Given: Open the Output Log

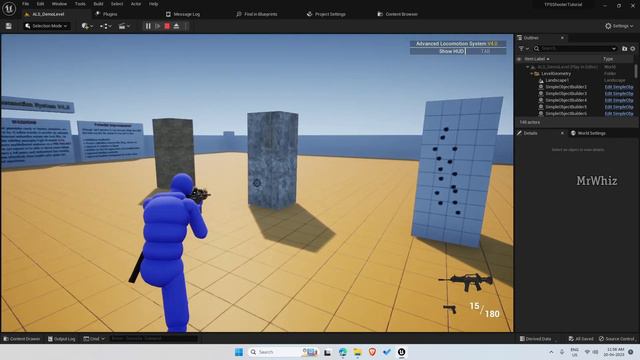Looking at the screenshot, I should [x=62, y=339].
